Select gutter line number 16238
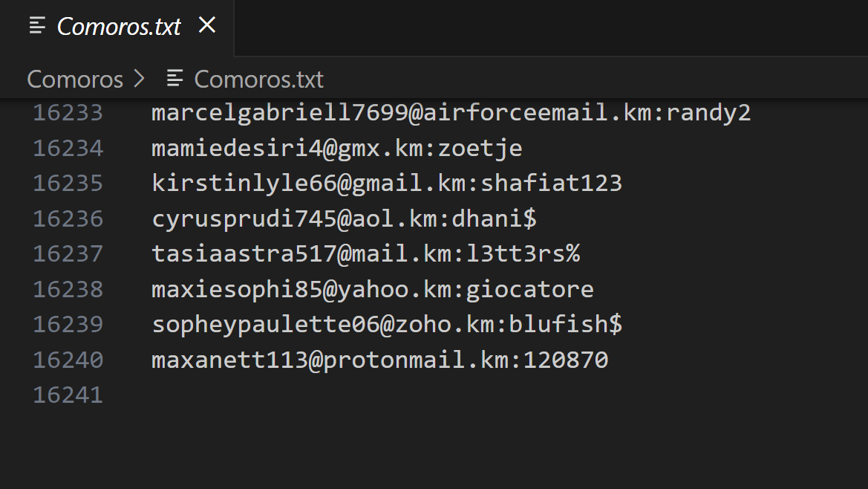Image resolution: width=868 pixels, height=489 pixels. tap(68, 289)
